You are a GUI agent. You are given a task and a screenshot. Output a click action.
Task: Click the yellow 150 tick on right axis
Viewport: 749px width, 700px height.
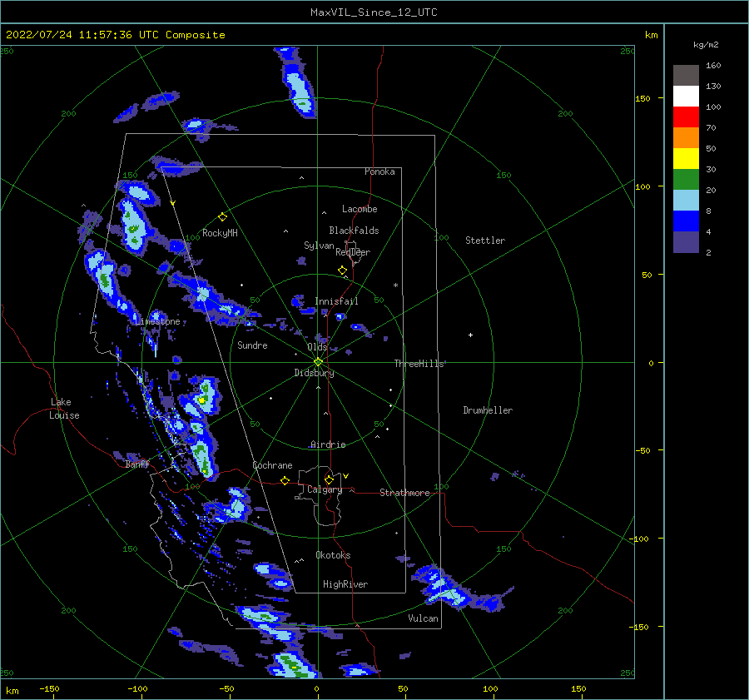642,98
